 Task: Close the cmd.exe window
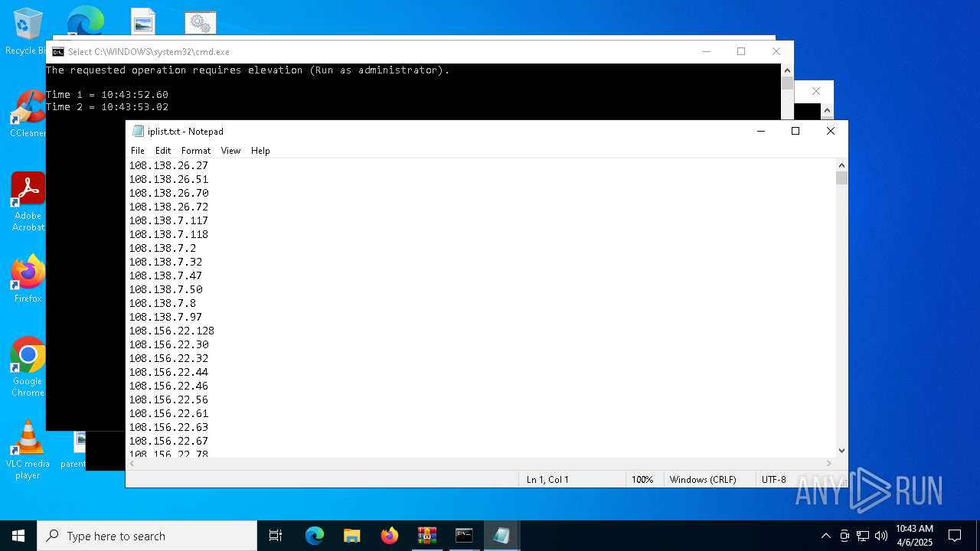pos(776,51)
